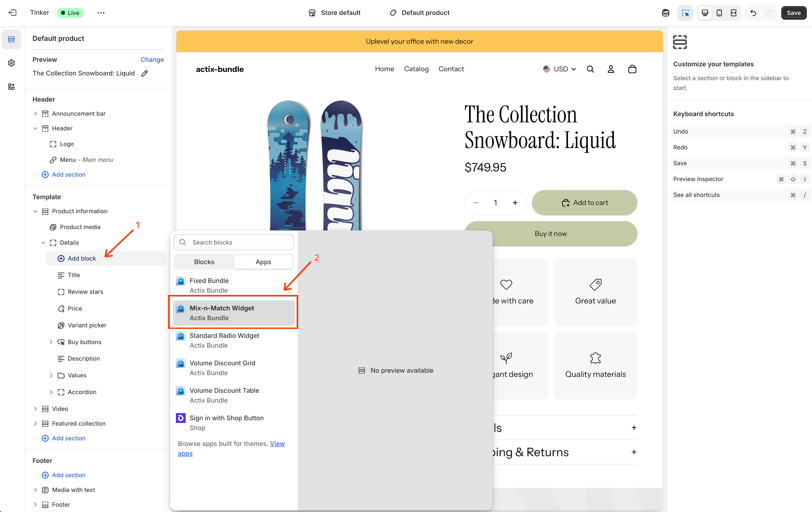Exit the theme editor via top-left icon

(x=12, y=12)
